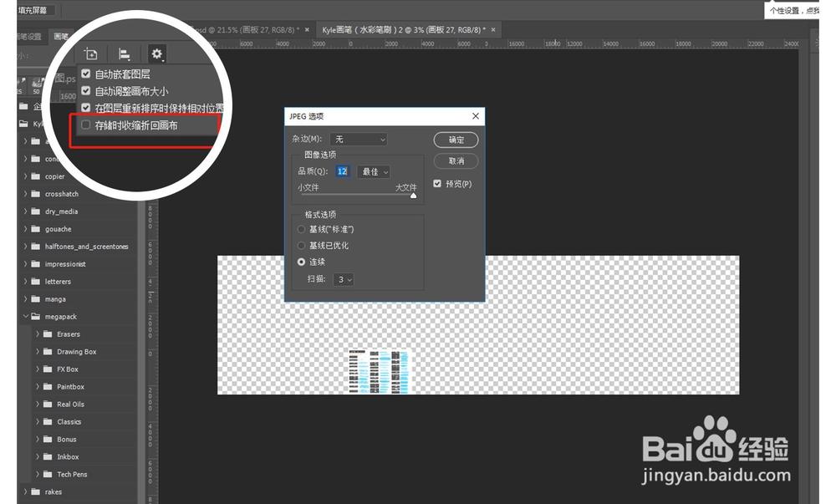This screenshot has height=504, width=836.
Task: Collapse the megapack folder
Action: pyautogui.click(x=25, y=317)
